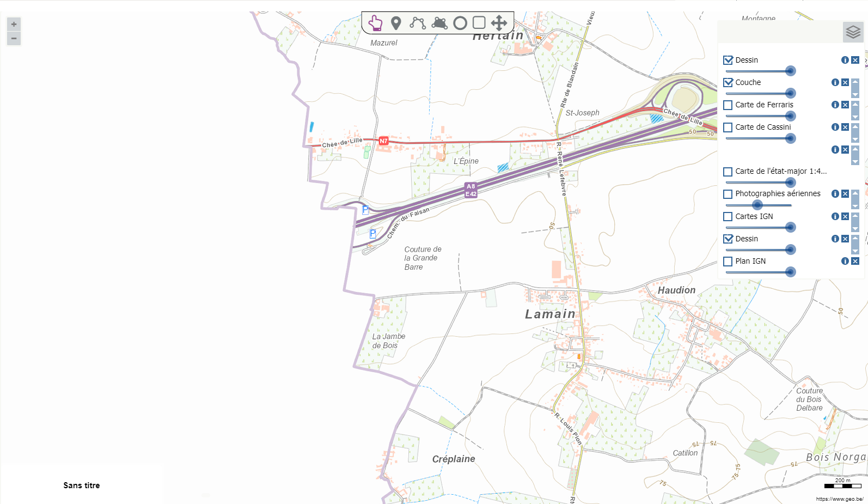The height and width of the screenshot is (504, 868).
Task: Click the Haudion label on the map
Action: coord(676,290)
